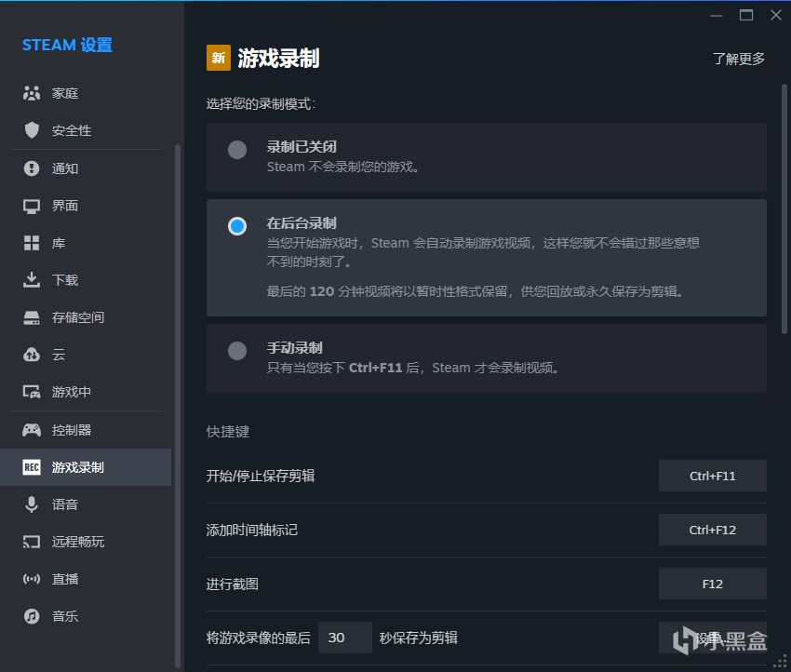Select the 在后台录制 background recording radio button
The height and width of the screenshot is (672, 791).
coord(237,225)
